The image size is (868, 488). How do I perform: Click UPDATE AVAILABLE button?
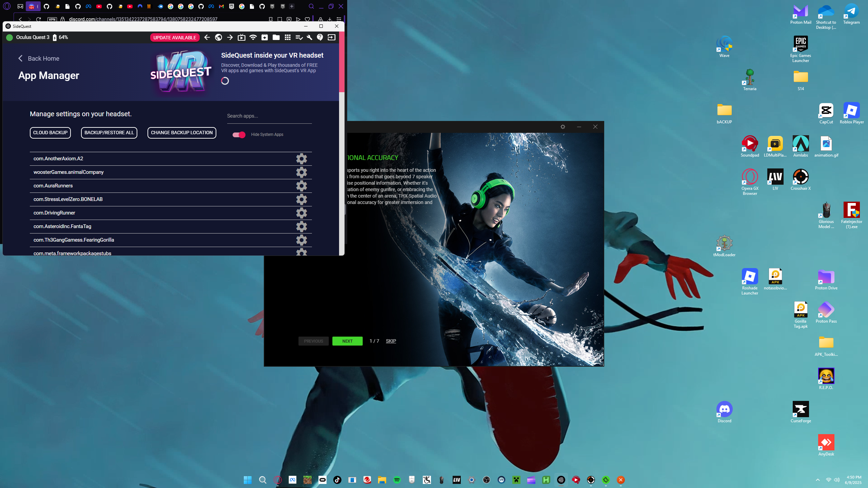pos(175,38)
